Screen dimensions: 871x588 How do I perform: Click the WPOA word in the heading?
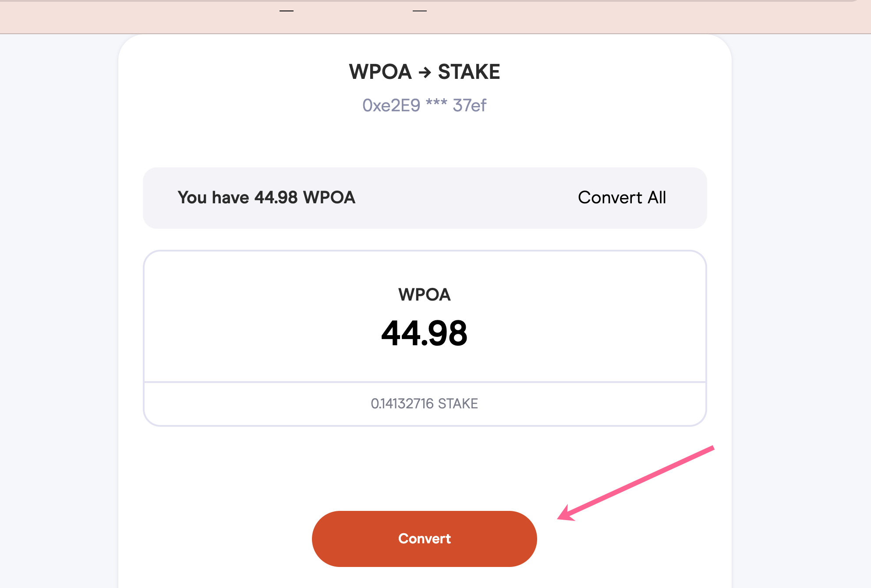(380, 72)
